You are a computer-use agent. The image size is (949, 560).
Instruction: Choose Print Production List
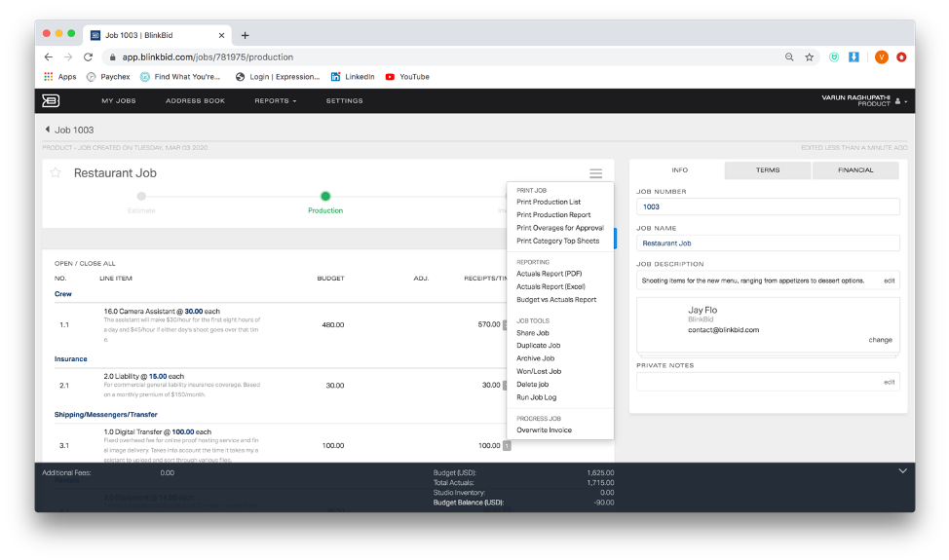(549, 202)
